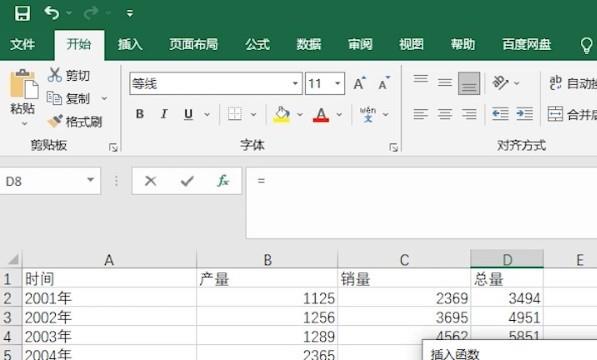Image resolution: width=597 pixels, height=360 pixels.
Task: Toggle italic formatting
Action: pyautogui.click(x=164, y=114)
